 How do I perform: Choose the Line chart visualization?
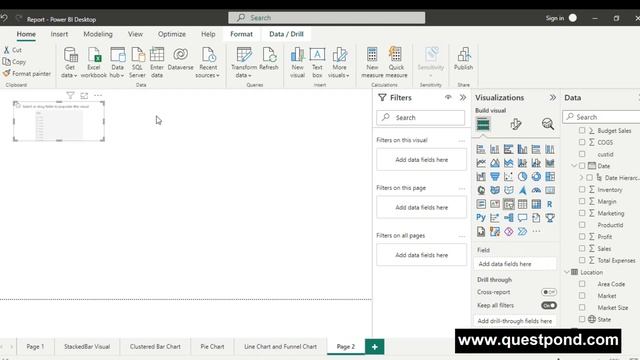(481, 163)
